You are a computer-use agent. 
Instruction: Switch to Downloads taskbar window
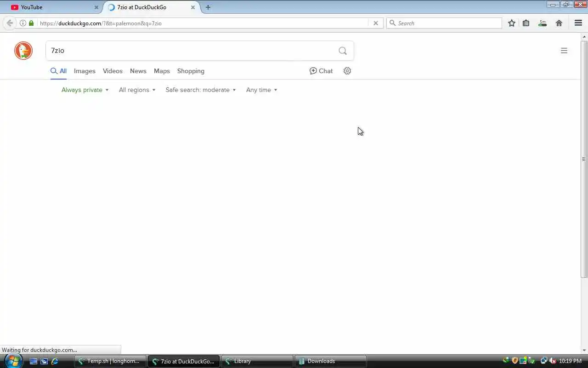pos(331,361)
